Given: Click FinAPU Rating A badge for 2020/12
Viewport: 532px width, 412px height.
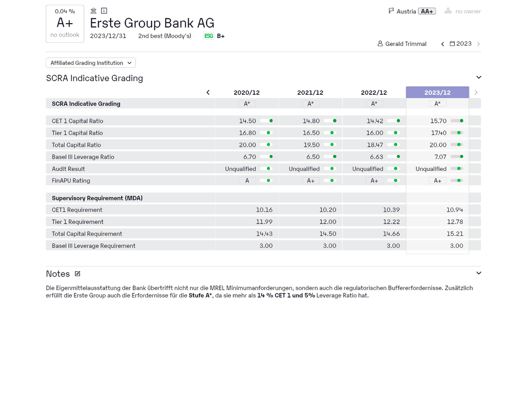Looking at the screenshot, I should pyautogui.click(x=247, y=181).
